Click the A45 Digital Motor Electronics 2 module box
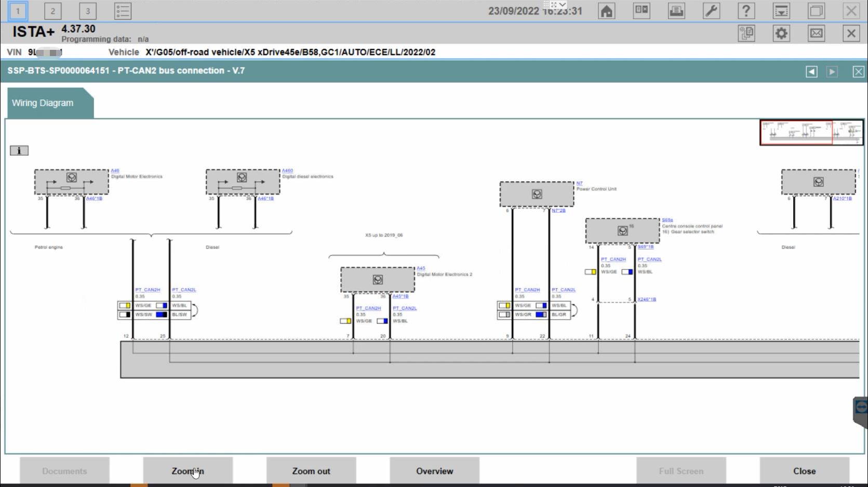This screenshot has height=487, width=868. 378,280
